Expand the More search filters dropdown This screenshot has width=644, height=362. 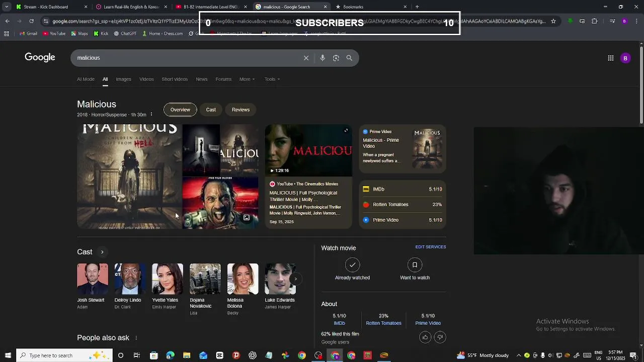click(247, 79)
